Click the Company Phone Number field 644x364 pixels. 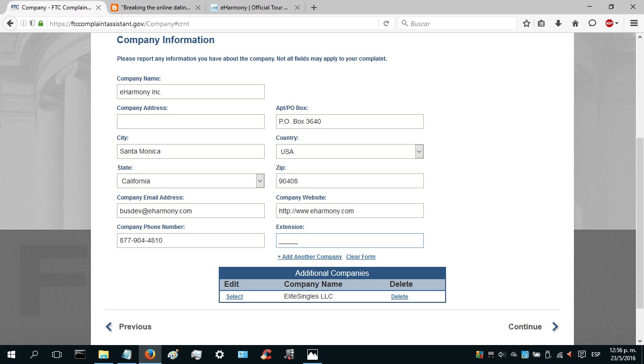pos(191,240)
